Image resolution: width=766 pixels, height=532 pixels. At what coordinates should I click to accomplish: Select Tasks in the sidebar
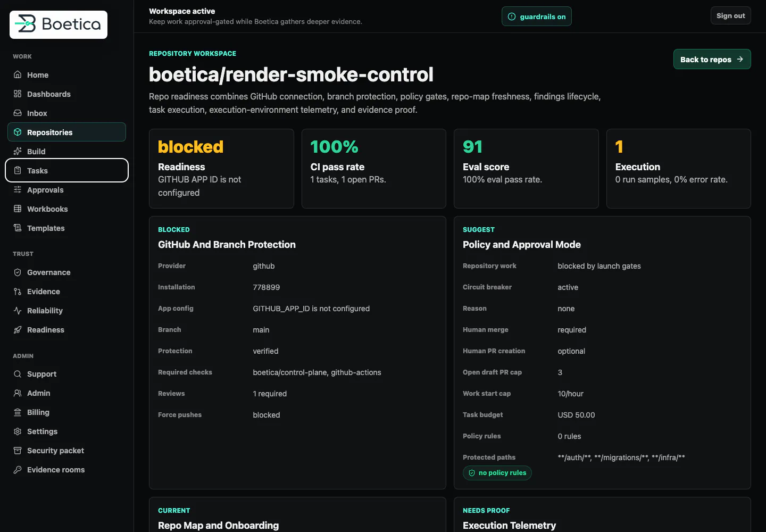[66, 170]
